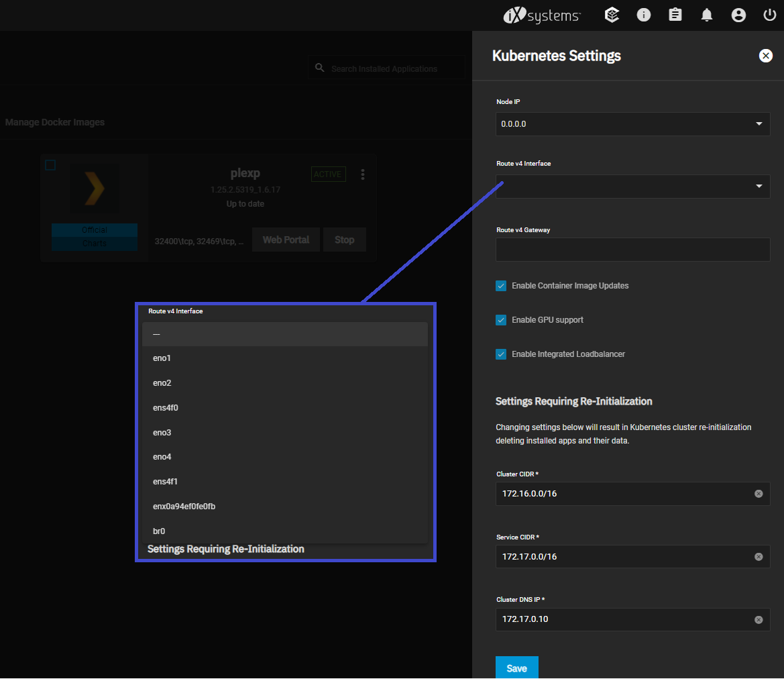Select enx0a94ef0fe0fb interface option
This screenshot has width=784, height=679.
(285, 507)
